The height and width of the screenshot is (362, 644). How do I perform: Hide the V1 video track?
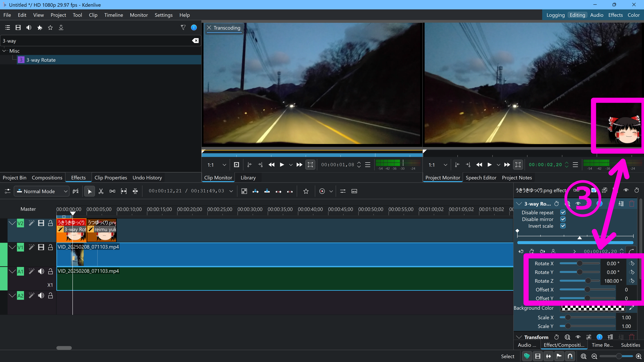(41, 247)
